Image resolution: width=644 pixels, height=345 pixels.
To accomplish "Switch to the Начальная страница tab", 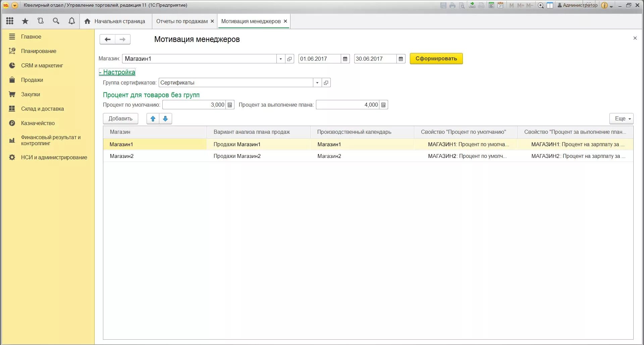I will pos(116,21).
